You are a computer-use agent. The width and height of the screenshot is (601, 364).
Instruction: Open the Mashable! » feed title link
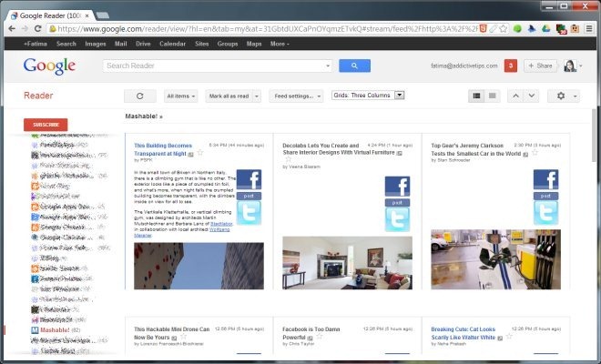point(144,116)
